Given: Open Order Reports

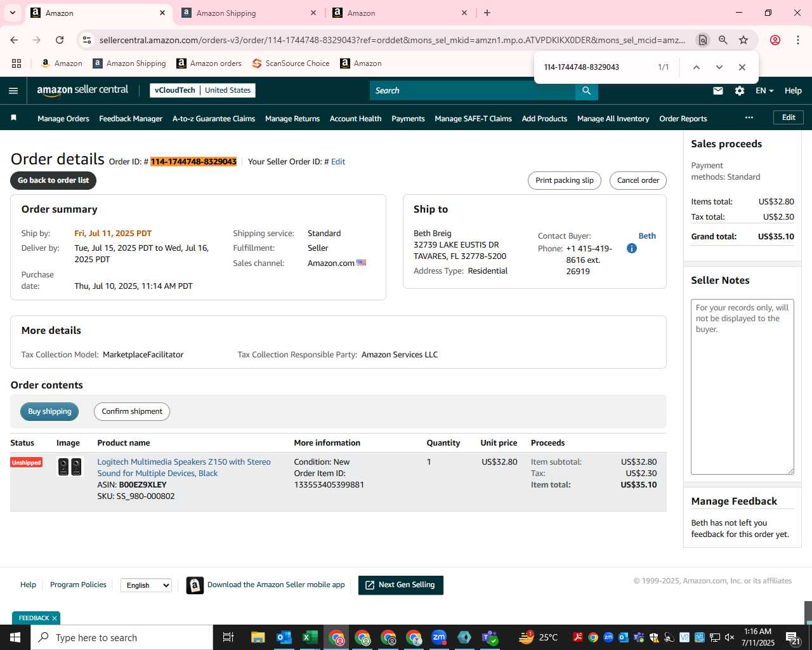Looking at the screenshot, I should tap(683, 119).
